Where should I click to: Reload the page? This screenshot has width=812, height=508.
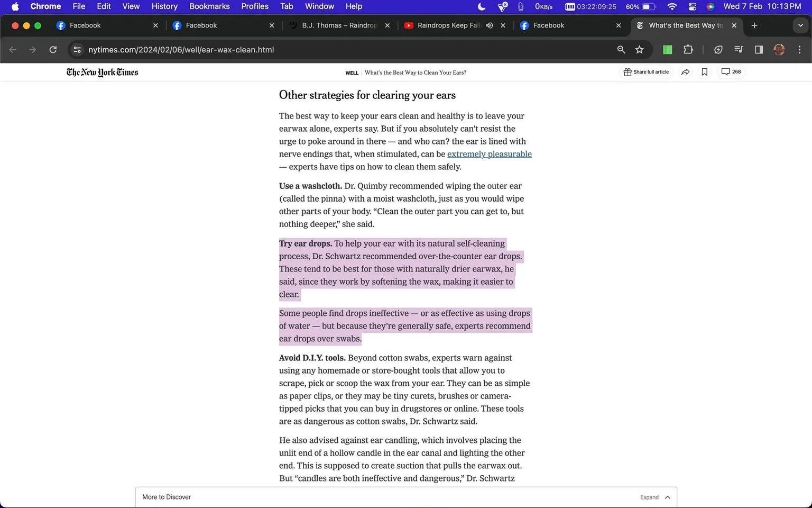(53, 50)
